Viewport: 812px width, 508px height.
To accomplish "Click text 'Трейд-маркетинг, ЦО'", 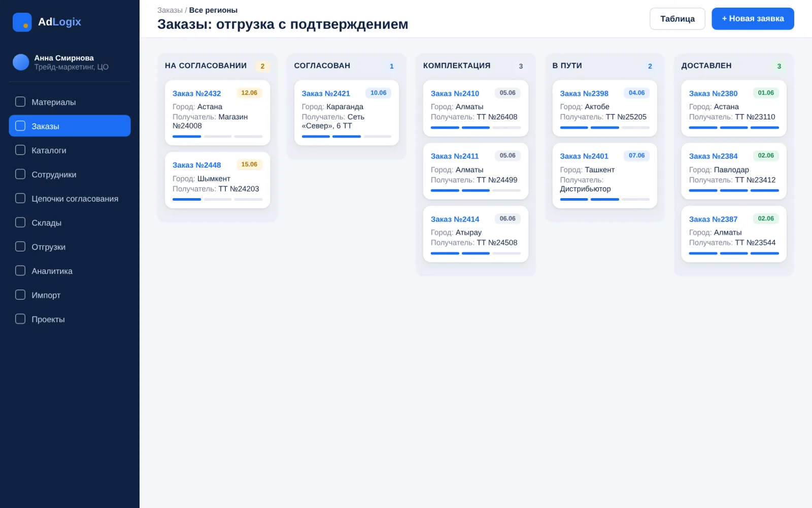I will coord(71,67).
